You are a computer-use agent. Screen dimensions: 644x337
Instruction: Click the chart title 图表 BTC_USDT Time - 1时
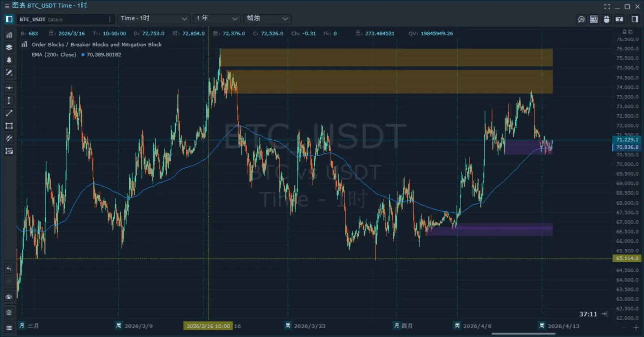point(49,6)
